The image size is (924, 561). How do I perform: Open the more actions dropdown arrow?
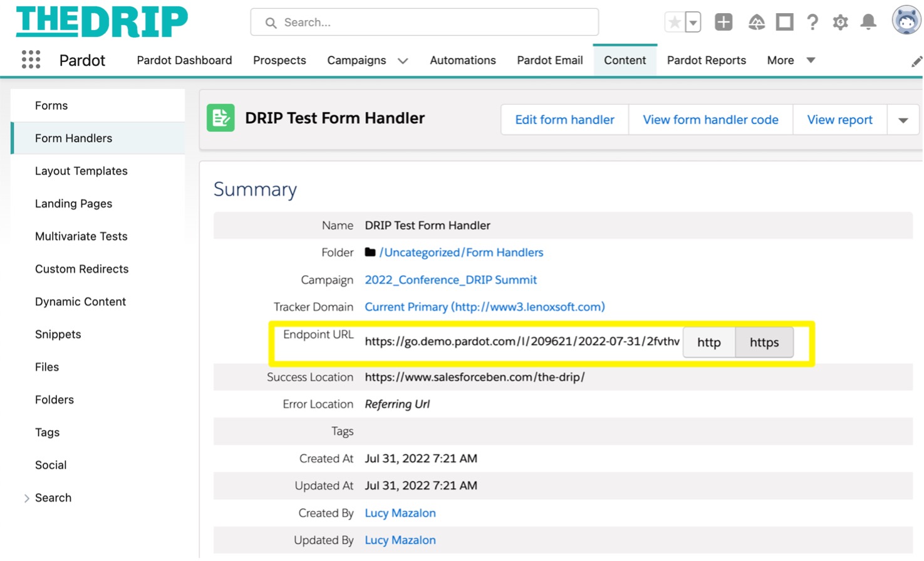tap(903, 120)
